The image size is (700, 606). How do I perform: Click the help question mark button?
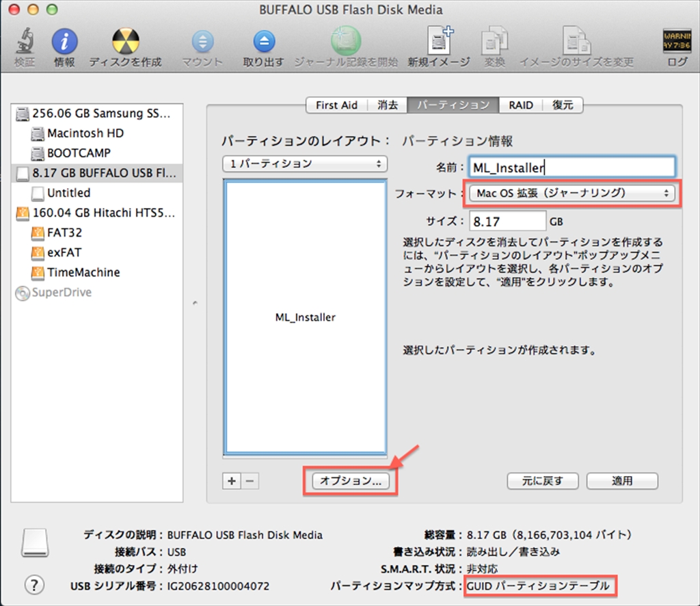point(34,585)
